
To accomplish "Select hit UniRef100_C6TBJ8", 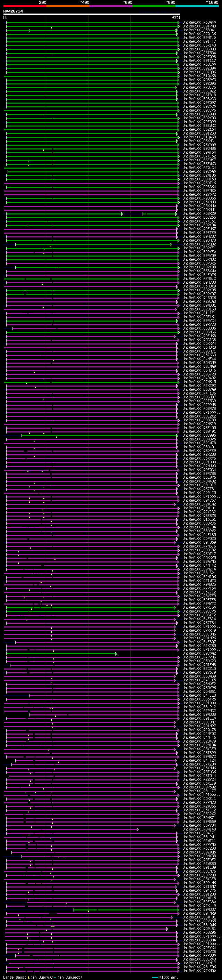I will coord(199,95).
